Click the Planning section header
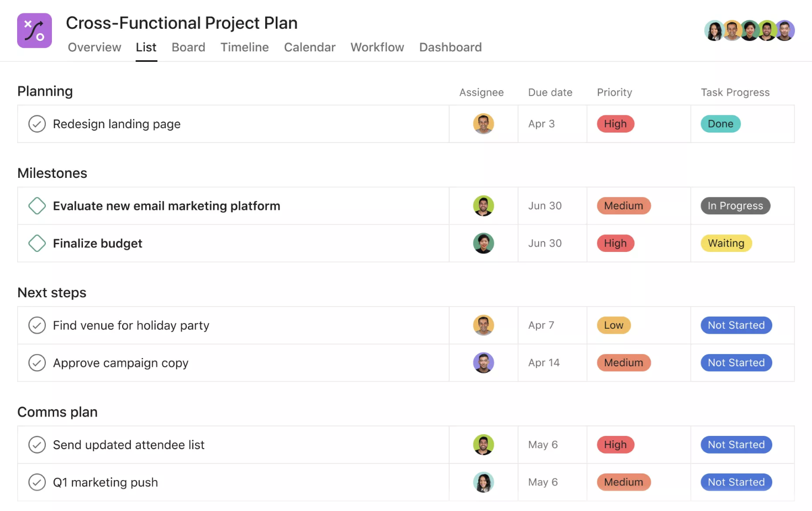 pyautogui.click(x=45, y=91)
